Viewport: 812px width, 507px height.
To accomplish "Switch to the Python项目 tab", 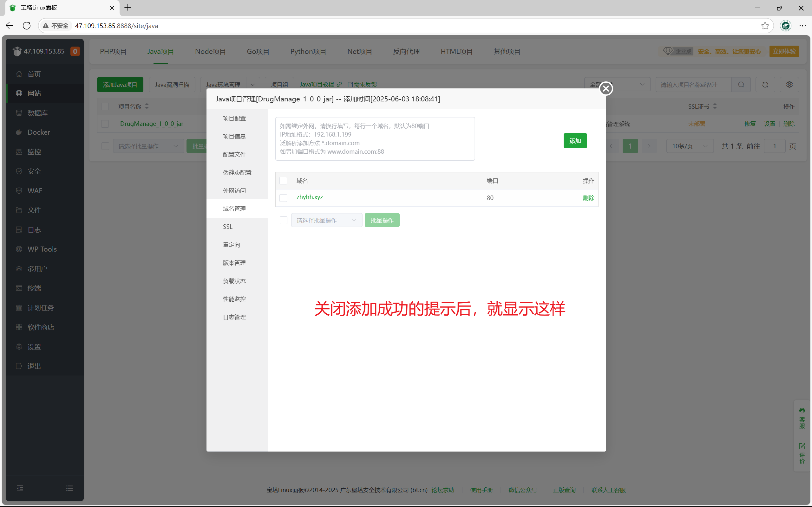I will pos(308,51).
